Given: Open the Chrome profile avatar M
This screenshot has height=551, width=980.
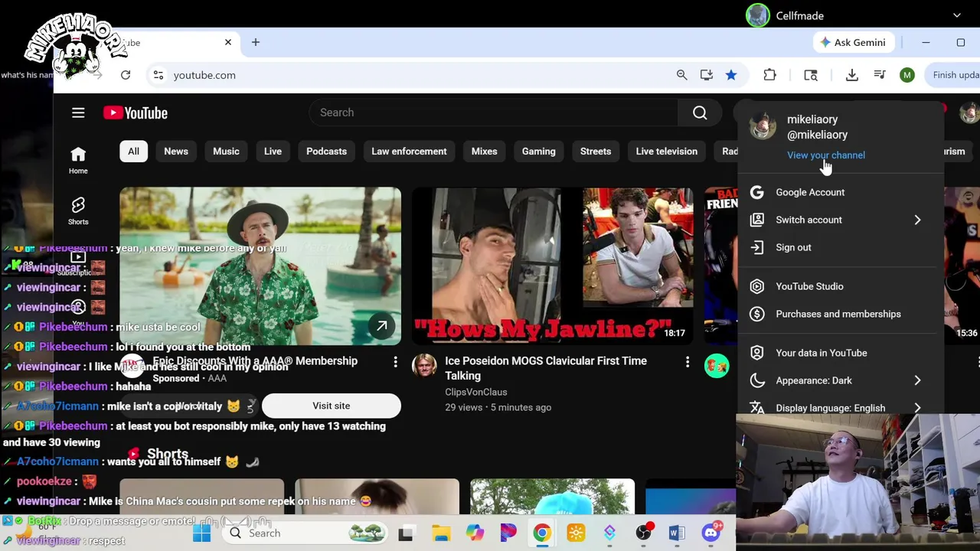Looking at the screenshot, I should click(907, 75).
